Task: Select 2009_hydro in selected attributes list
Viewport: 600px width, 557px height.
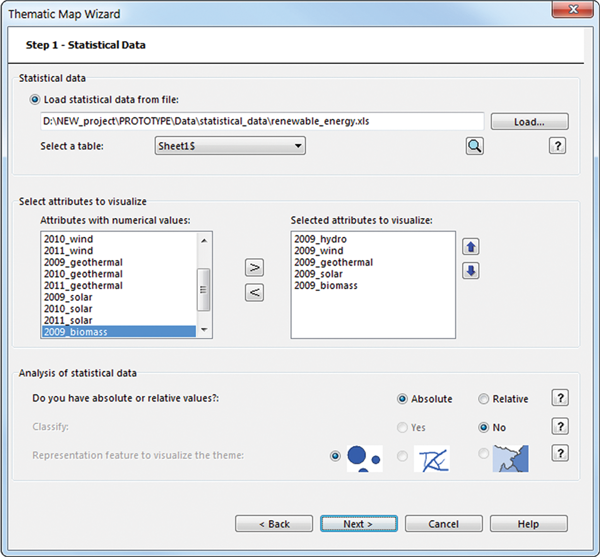Action: (320, 239)
